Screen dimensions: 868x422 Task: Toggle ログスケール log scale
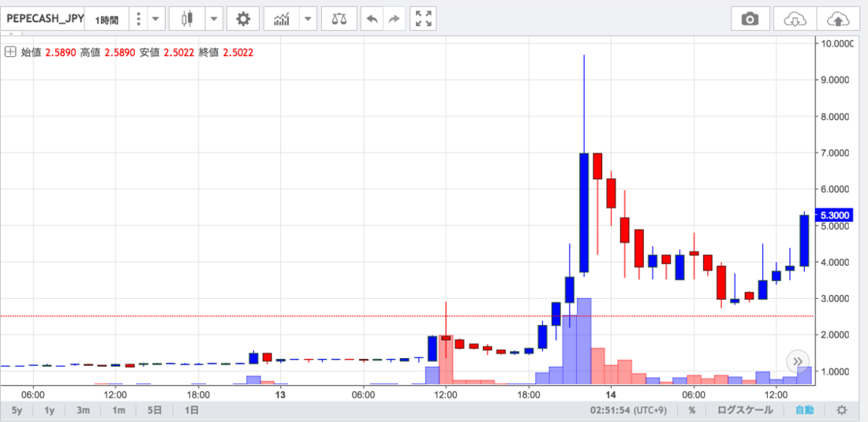click(745, 410)
